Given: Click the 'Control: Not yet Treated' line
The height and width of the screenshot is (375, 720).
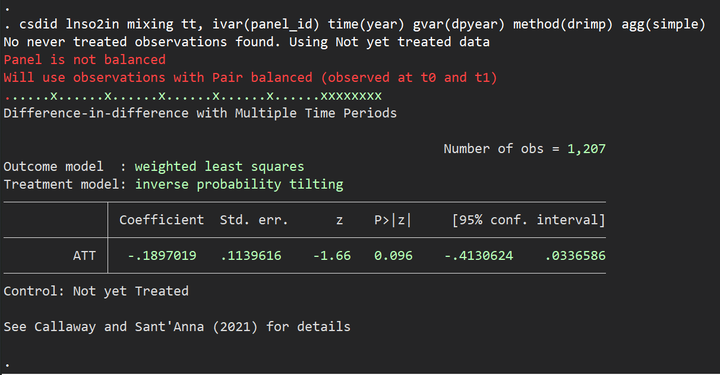Looking at the screenshot, I should click(96, 291).
